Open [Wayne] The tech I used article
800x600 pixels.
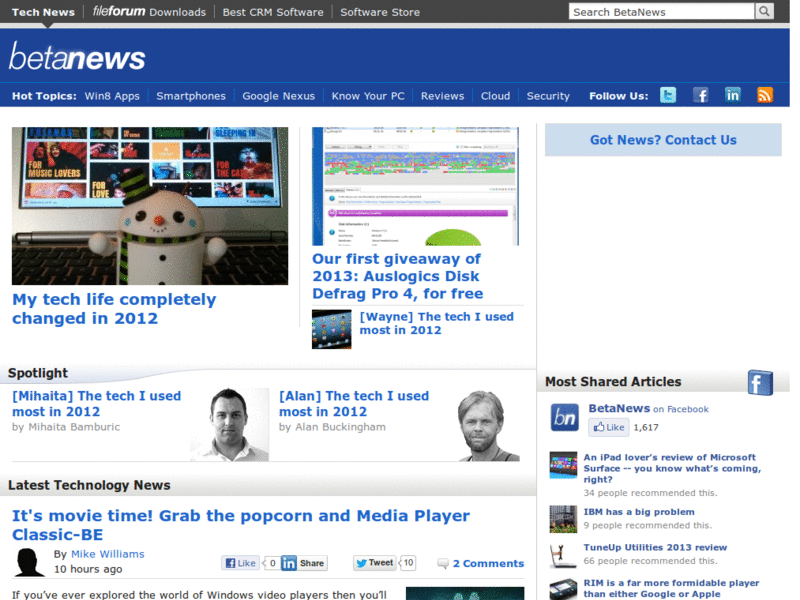(437, 323)
